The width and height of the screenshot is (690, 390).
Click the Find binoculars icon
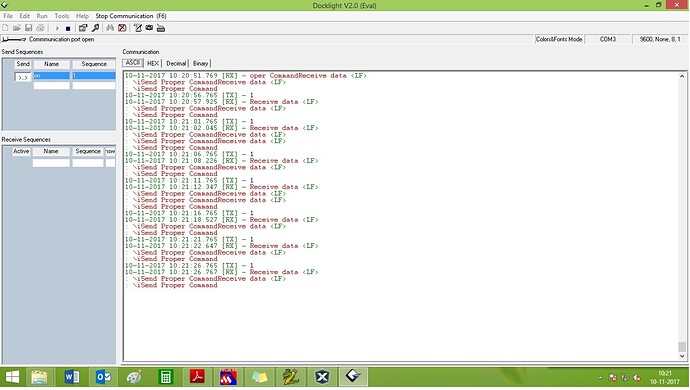(110, 28)
